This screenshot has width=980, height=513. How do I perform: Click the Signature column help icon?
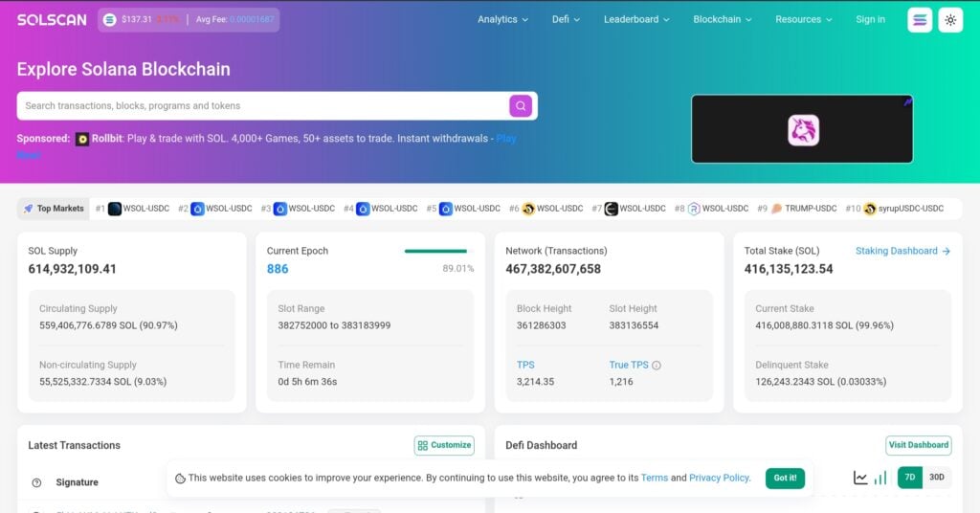[37, 482]
